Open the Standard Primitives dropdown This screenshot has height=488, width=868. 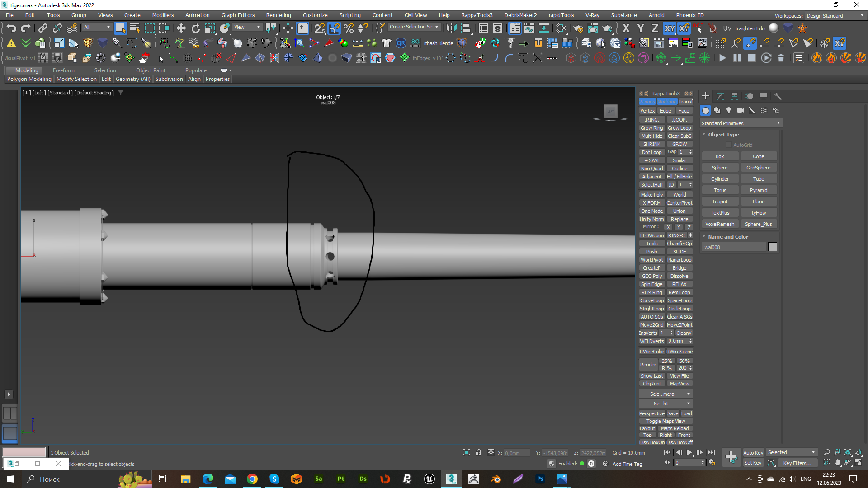(741, 123)
